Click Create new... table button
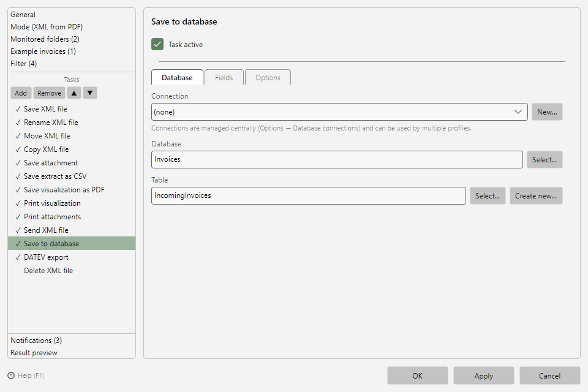This screenshot has height=392, width=588. pyautogui.click(x=536, y=196)
